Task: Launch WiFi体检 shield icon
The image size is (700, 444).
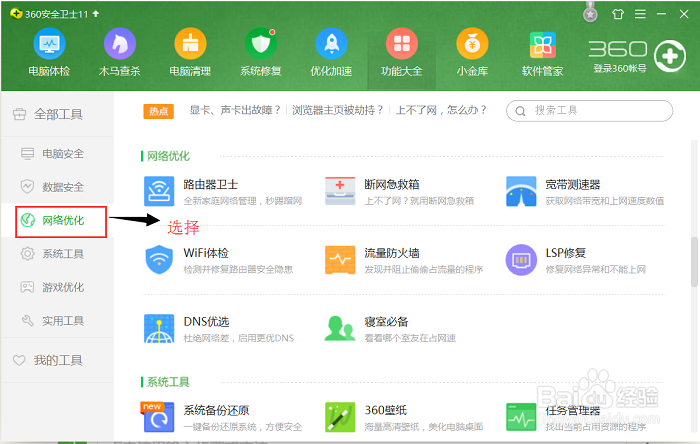Action: point(159,260)
